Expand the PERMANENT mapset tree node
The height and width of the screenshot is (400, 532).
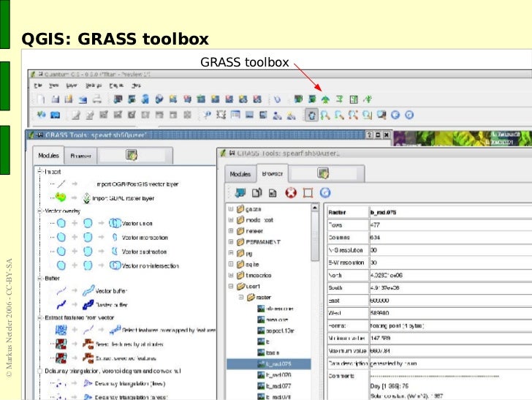click(x=231, y=242)
